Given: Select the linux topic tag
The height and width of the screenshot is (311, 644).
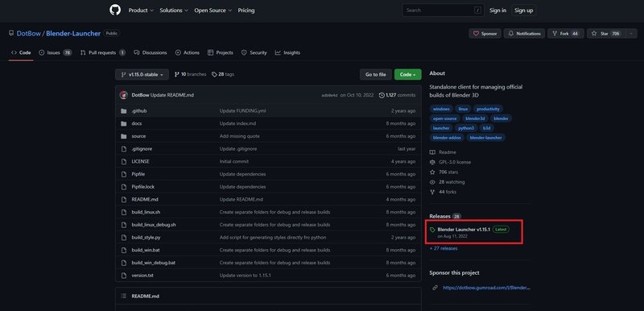Looking at the screenshot, I should point(463,109).
